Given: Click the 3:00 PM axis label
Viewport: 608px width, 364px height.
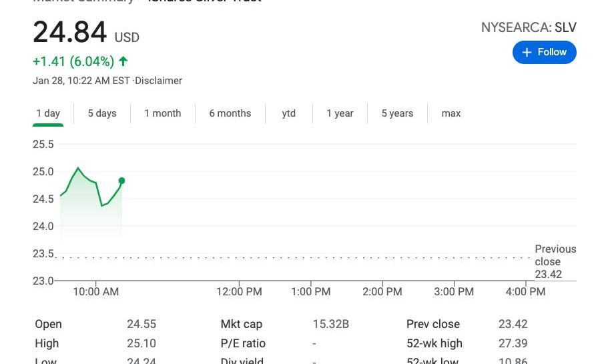Looking at the screenshot, I should point(454,291).
